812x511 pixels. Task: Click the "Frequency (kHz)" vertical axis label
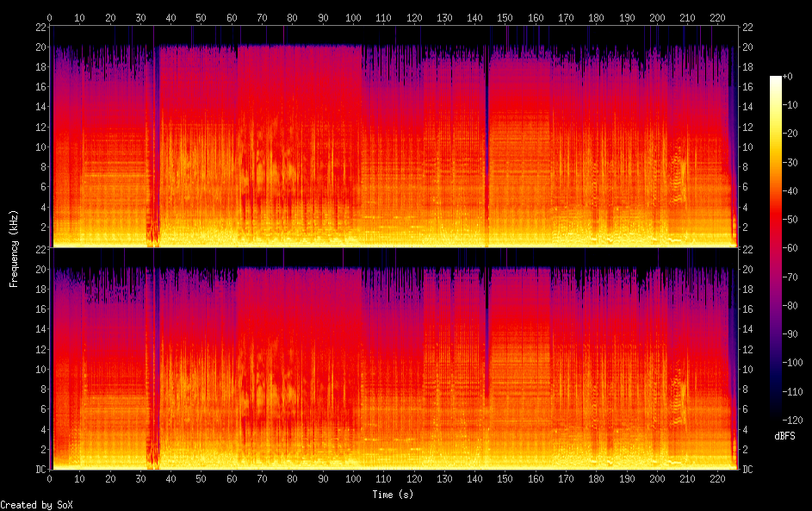14,247
